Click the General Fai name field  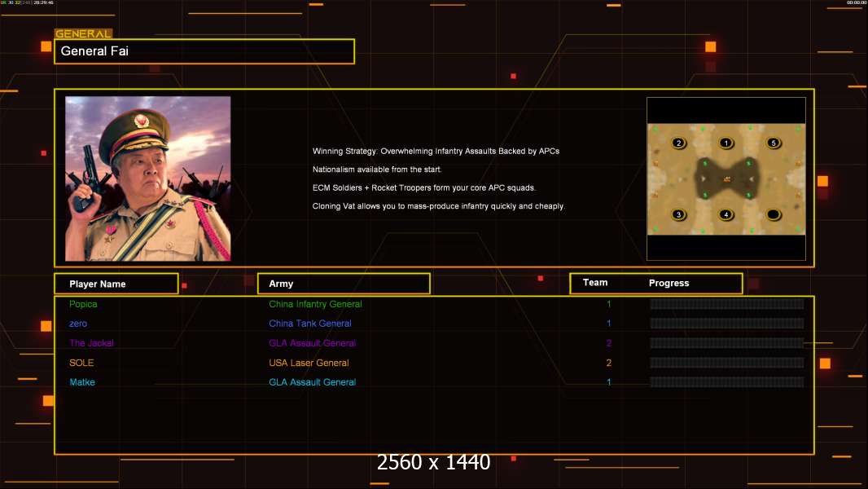point(204,51)
